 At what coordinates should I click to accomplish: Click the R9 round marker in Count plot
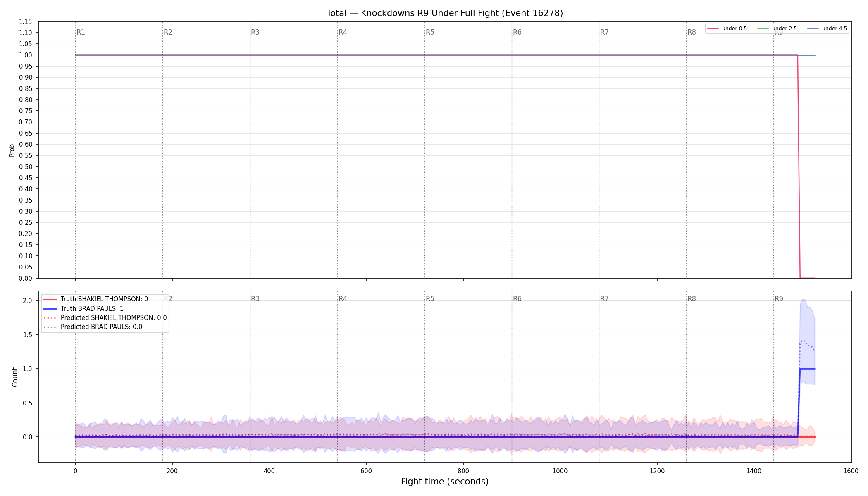click(x=779, y=299)
